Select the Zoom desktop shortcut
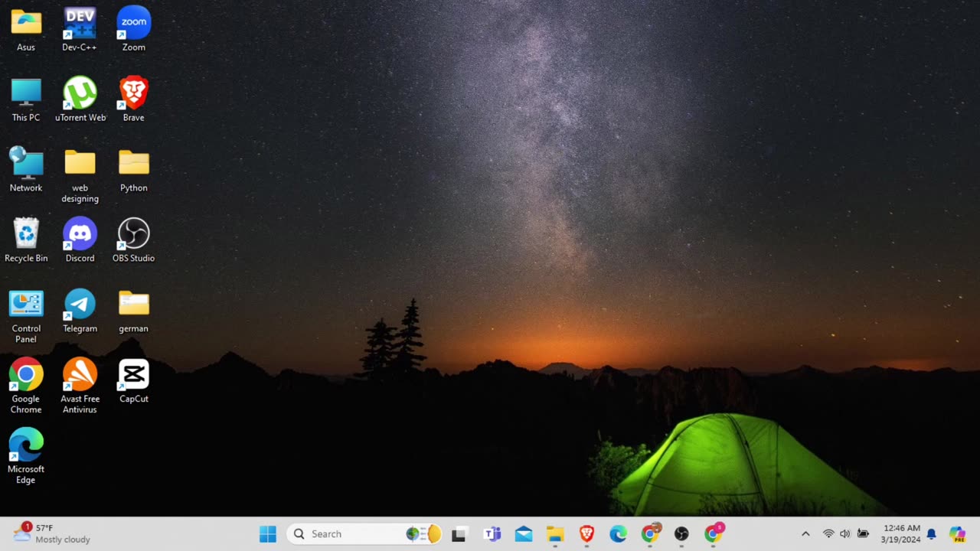The width and height of the screenshot is (980, 551). (x=133, y=30)
